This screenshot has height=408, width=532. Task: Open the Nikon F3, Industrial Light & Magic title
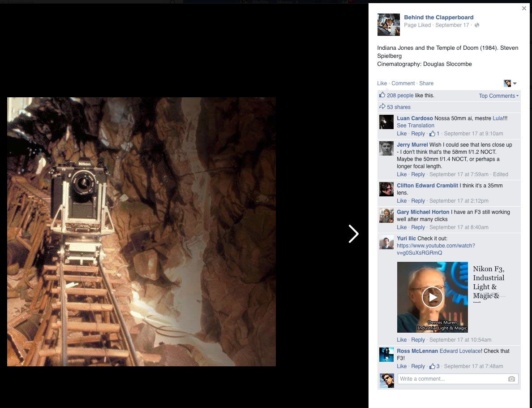[x=489, y=282]
